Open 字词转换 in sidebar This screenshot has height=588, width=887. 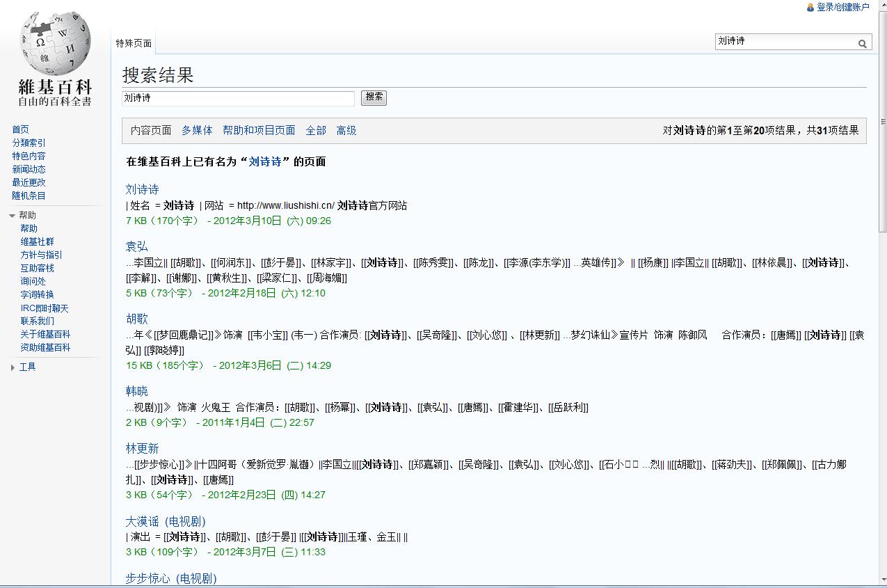tap(37, 294)
